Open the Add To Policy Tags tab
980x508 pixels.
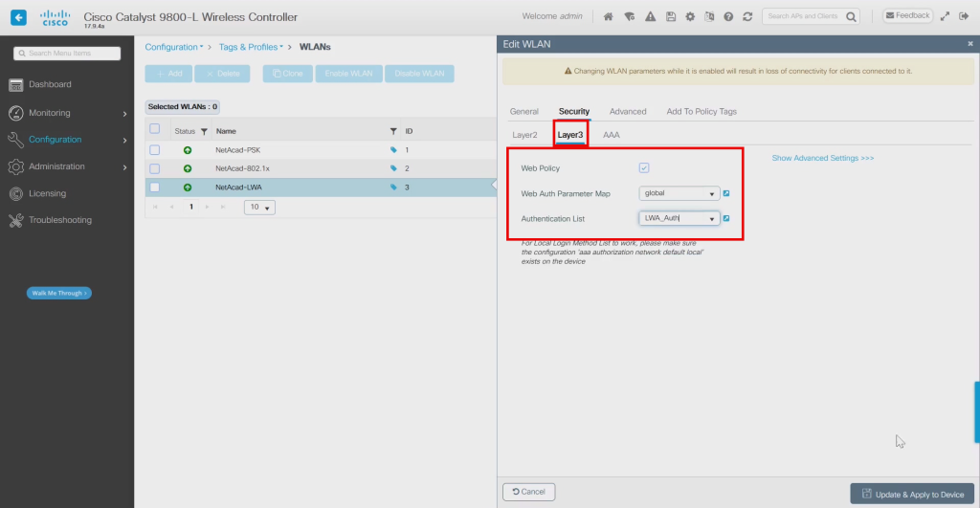pyautogui.click(x=702, y=111)
